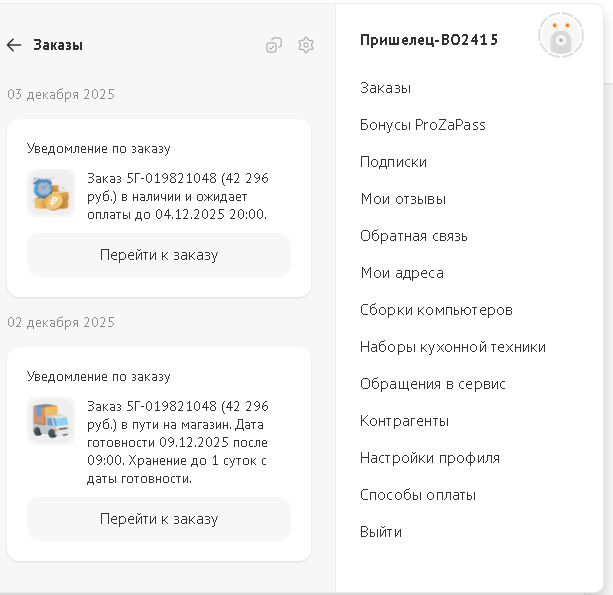Open Настройки профиля

point(429,458)
